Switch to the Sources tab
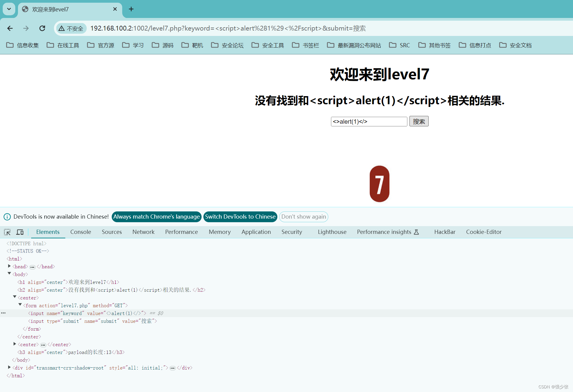The image size is (573, 392). pyautogui.click(x=112, y=232)
